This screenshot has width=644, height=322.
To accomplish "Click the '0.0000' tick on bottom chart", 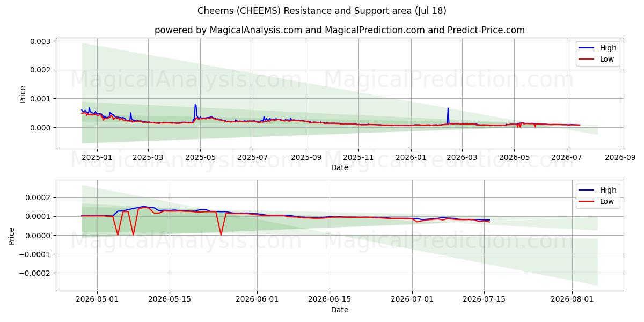I will pyautogui.click(x=39, y=236).
